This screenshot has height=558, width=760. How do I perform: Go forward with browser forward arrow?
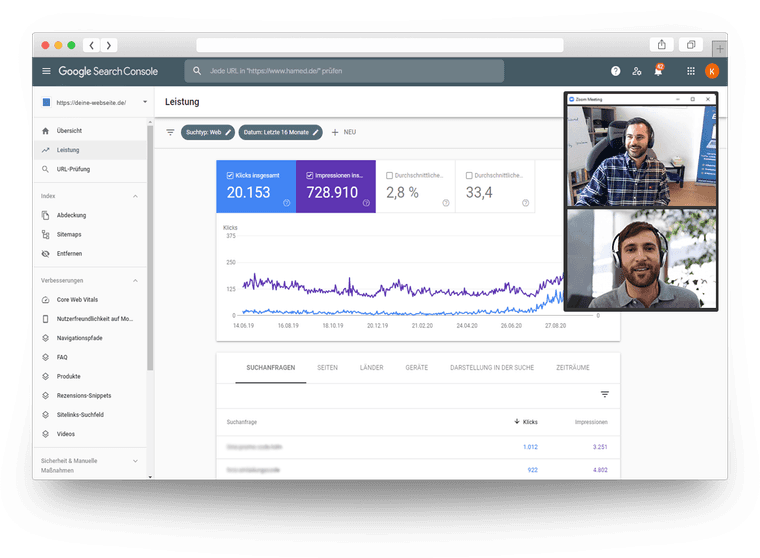click(109, 45)
